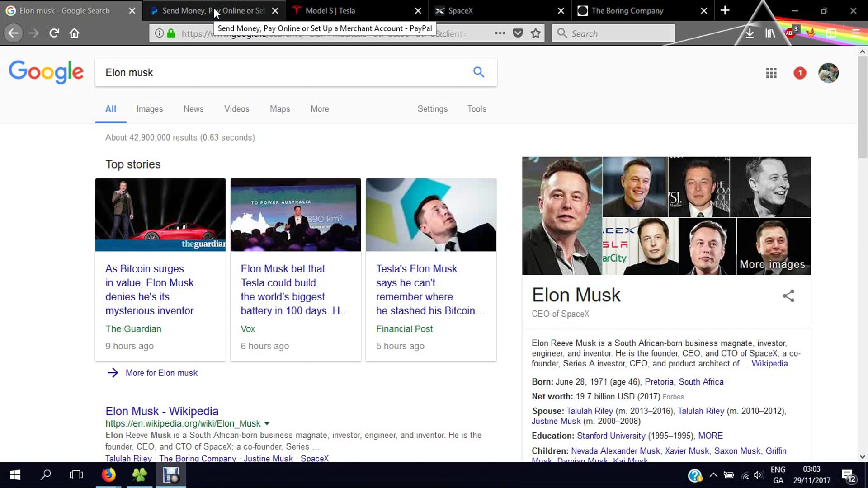
Task: Click the blue Google search magnifier
Action: click(479, 72)
